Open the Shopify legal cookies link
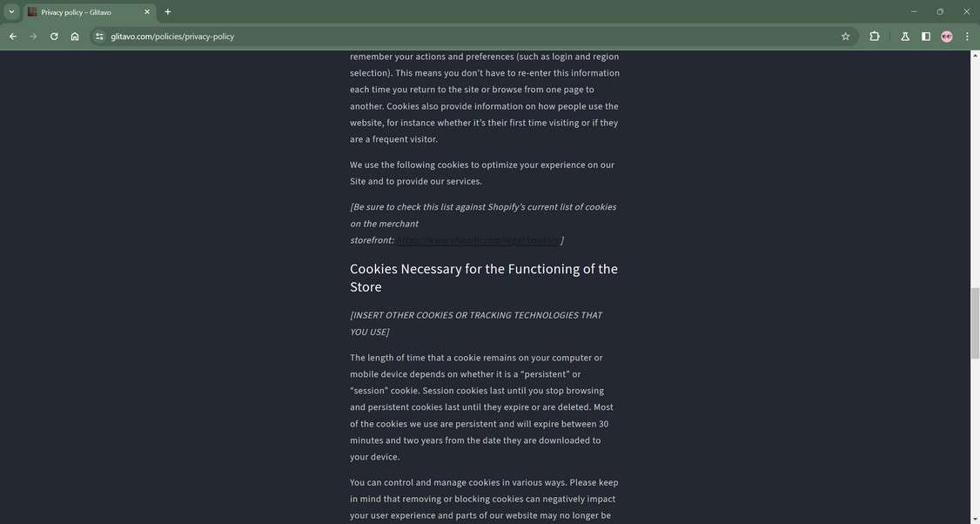 click(478, 240)
